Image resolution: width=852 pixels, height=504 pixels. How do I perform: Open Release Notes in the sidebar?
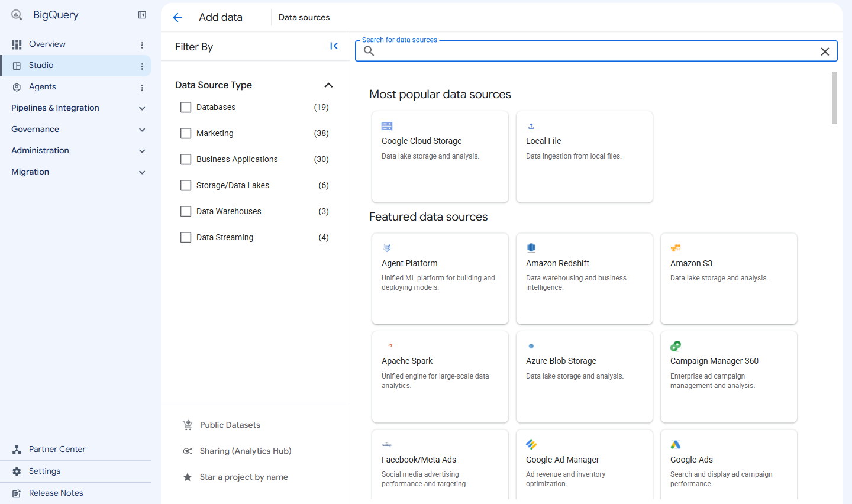coord(76,493)
